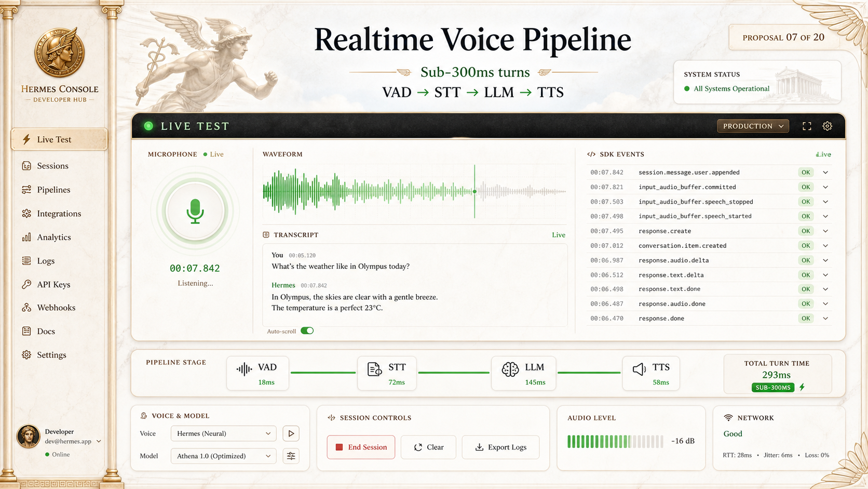Open Analytics from sidebar
This screenshot has width=868, height=489.
(54, 237)
